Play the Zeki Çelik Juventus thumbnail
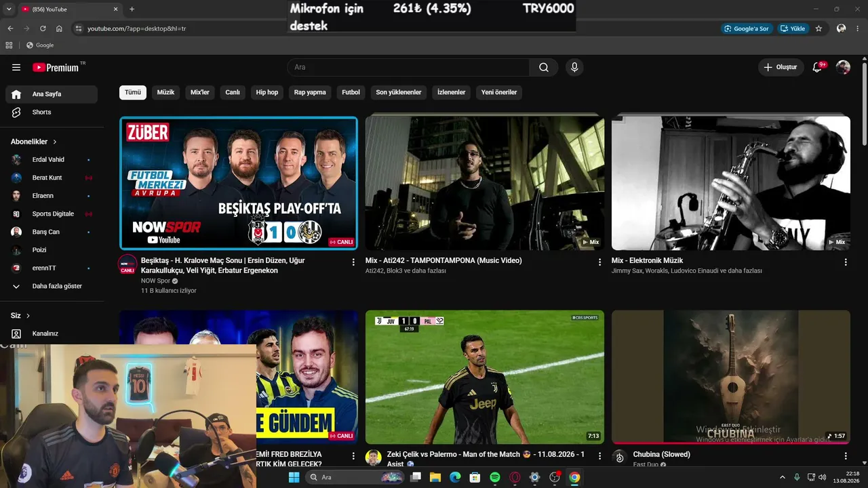This screenshot has height=488, width=868. (x=485, y=378)
